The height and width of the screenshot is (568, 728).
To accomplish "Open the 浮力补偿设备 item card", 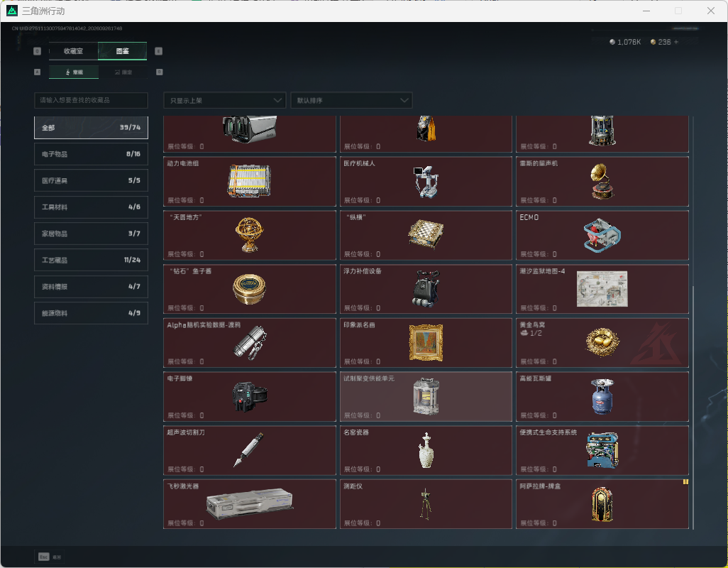I will coord(426,289).
